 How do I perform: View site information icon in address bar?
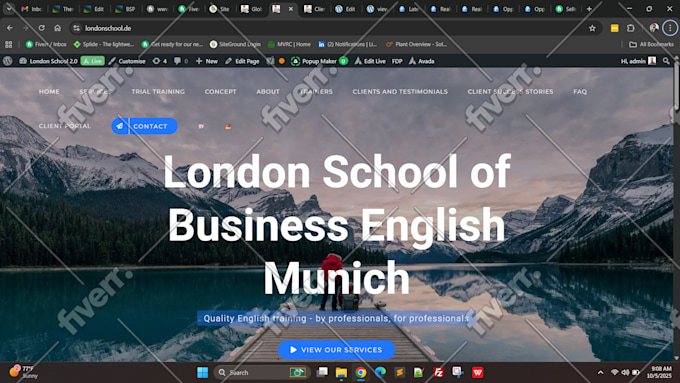pyautogui.click(x=76, y=28)
